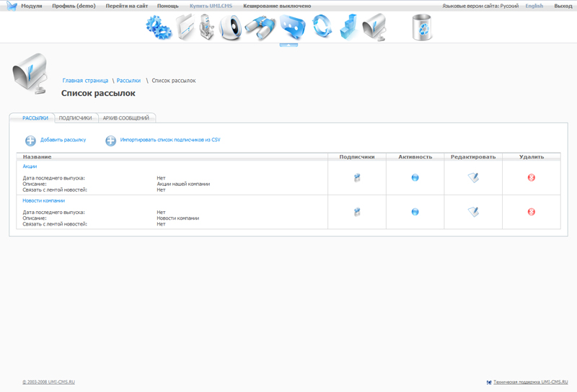View subscribers of Акции dispatch

click(357, 177)
